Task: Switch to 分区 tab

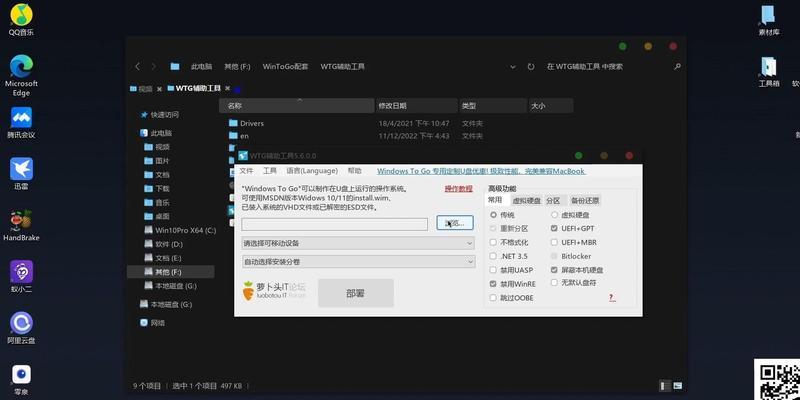Action: point(554,201)
